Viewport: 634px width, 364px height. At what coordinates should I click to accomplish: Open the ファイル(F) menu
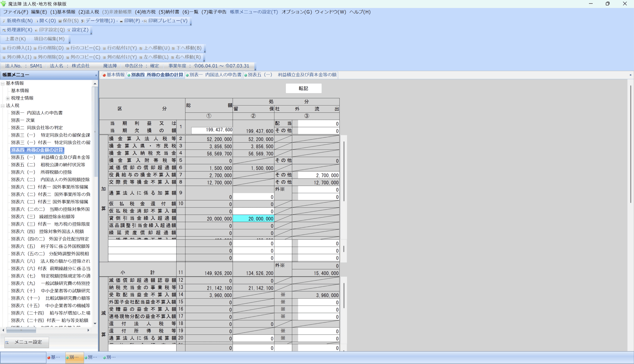point(16,12)
